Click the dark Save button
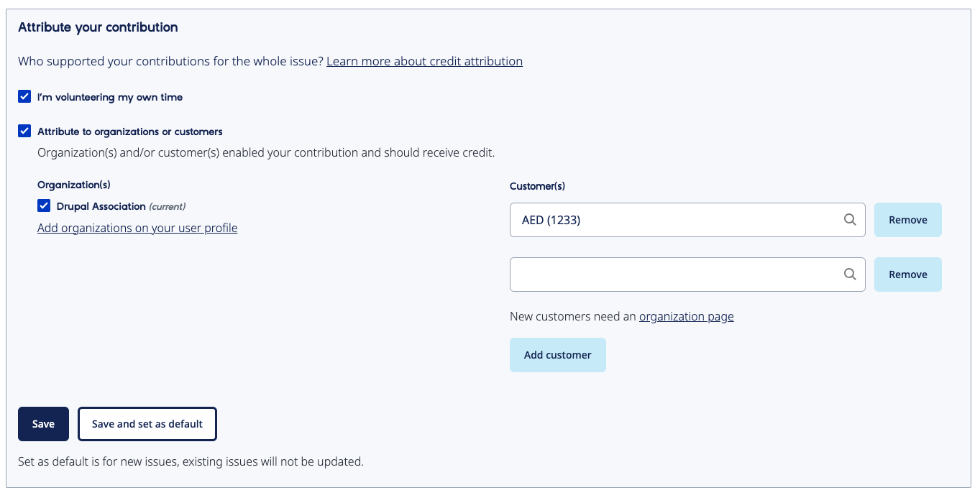 tap(43, 424)
